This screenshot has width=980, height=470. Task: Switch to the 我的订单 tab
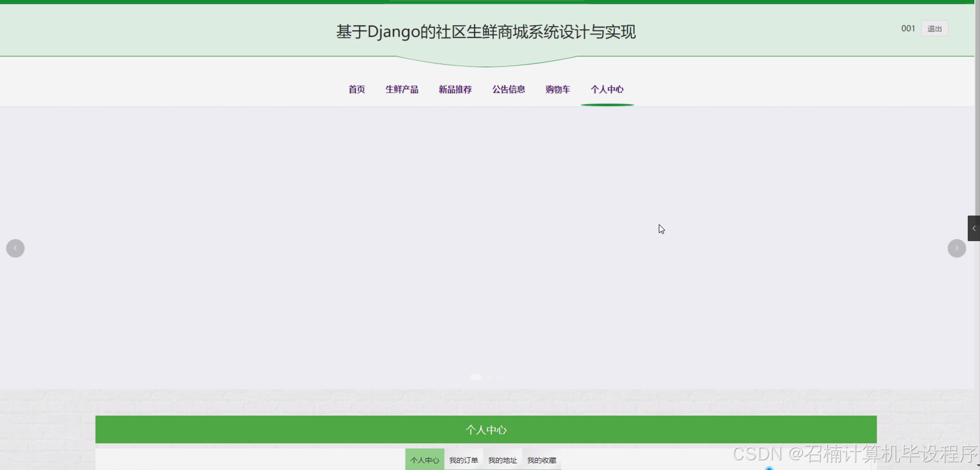pyautogui.click(x=463, y=460)
